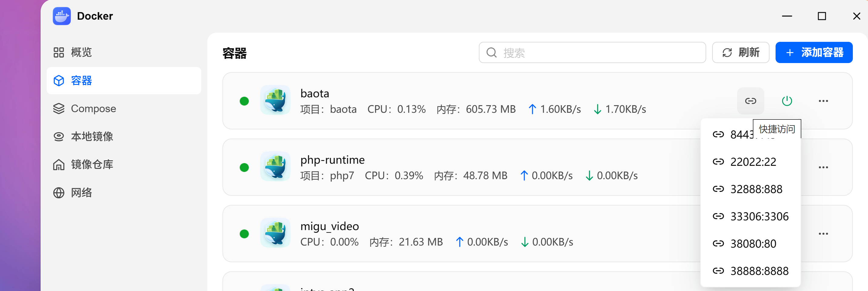This screenshot has height=291, width=868.
Task: Focus the 搜索 search field
Action: point(592,53)
